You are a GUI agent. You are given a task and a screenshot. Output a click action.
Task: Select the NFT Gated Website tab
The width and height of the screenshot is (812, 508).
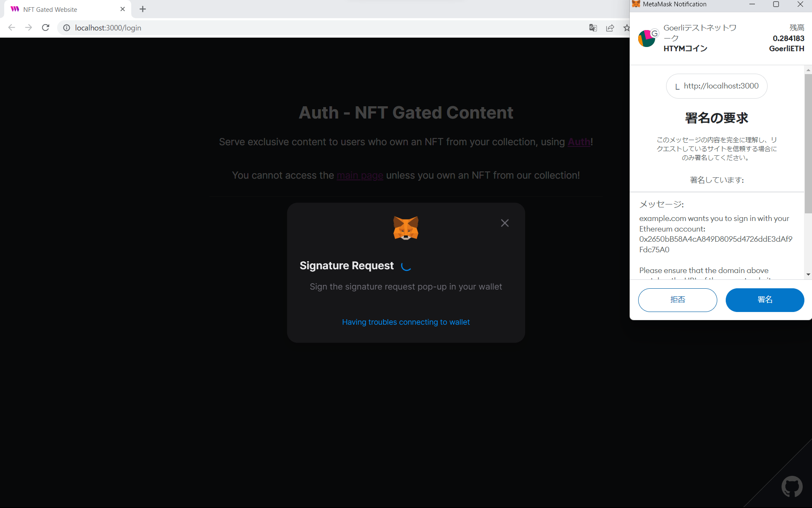(50, 9)
